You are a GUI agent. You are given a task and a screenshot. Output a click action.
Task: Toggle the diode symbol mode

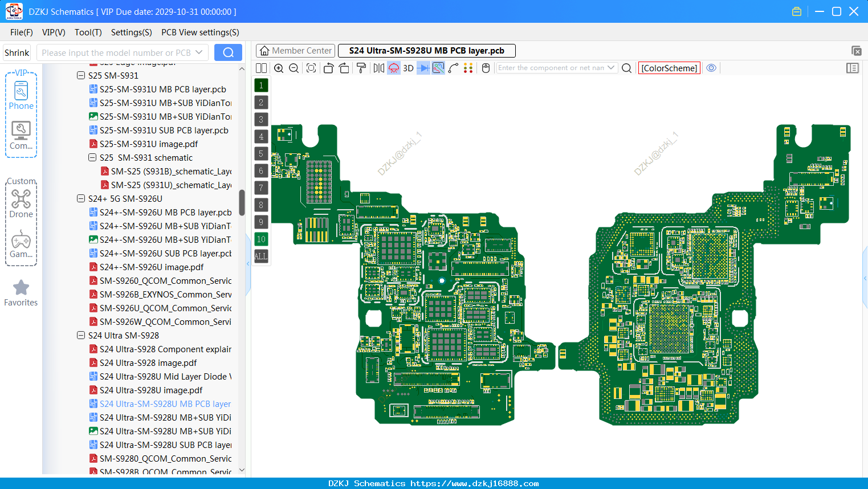click(423, 68)
